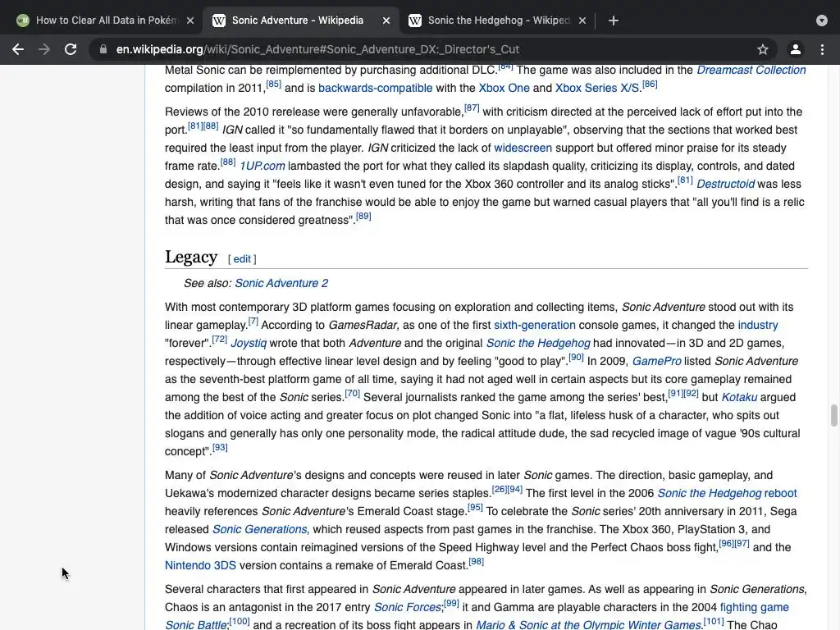Open the Sonic the Hedgehog reboot link
Viewport: 840px width, 630px height.
pos(727,493)
